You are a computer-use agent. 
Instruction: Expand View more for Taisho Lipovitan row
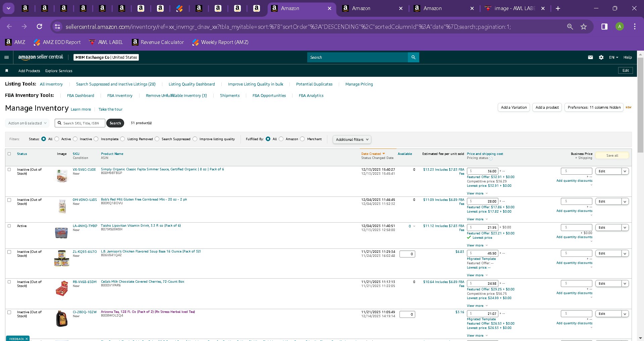[477, 245]
